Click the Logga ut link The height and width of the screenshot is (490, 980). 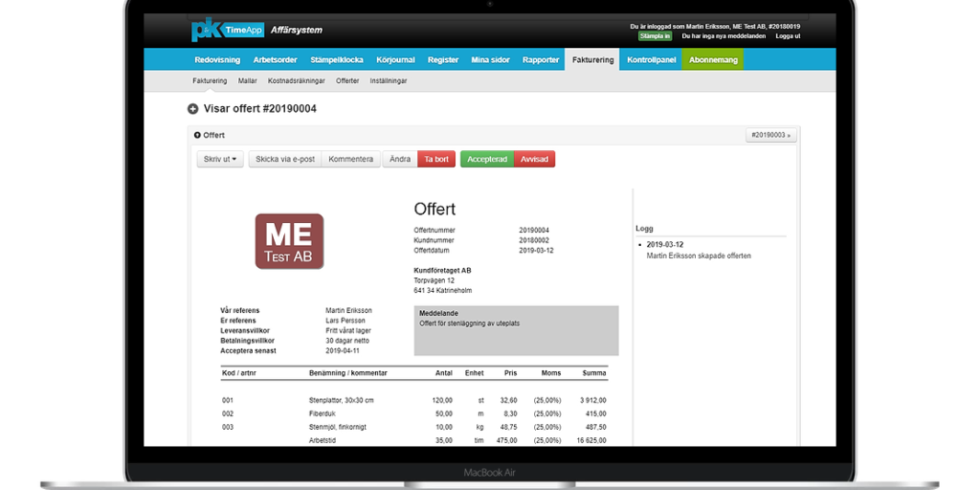[788, 36]
